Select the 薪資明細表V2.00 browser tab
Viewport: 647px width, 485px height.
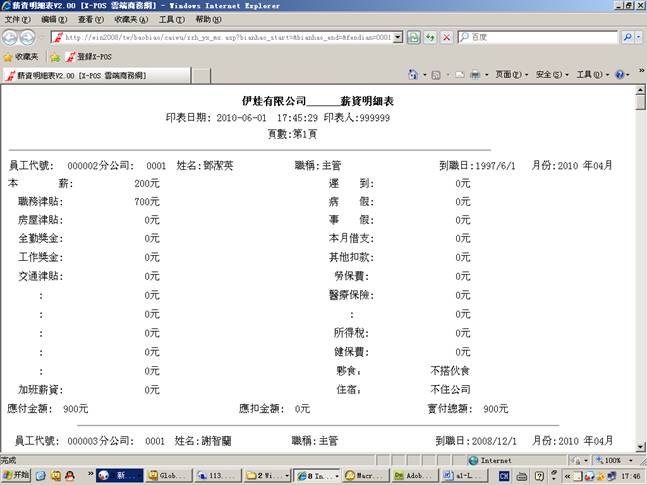94,75
